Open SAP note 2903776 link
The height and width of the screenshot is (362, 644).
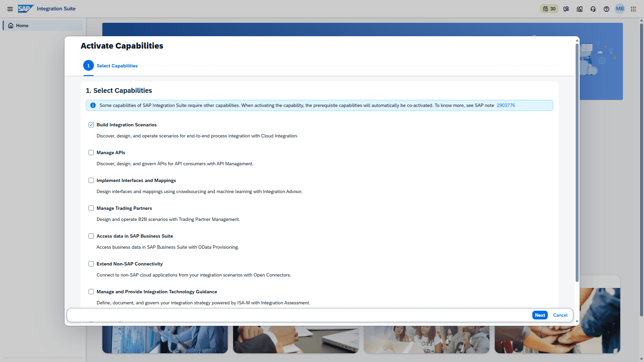tap(506, 105)
